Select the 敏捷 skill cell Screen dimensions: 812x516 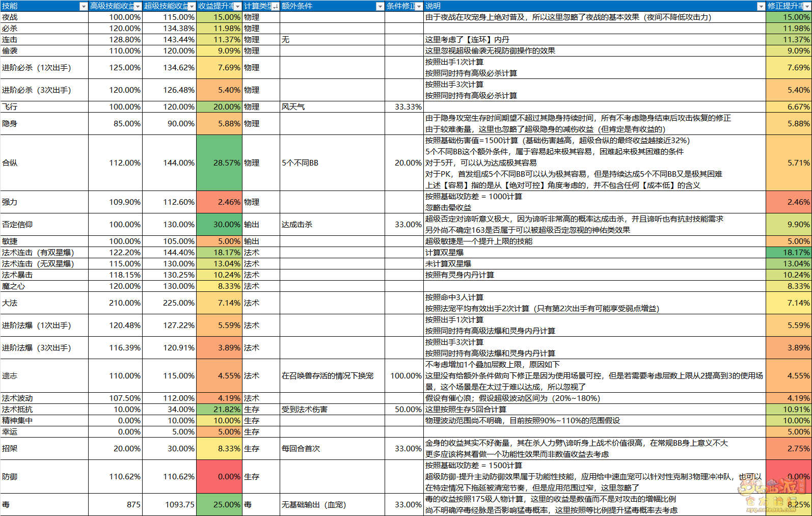point(44,241)
